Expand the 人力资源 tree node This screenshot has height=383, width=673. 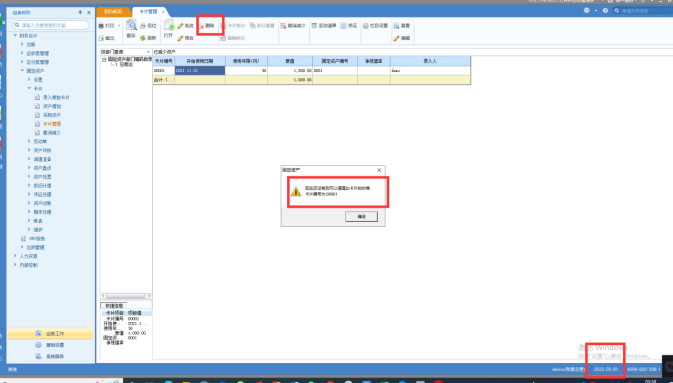15,256
